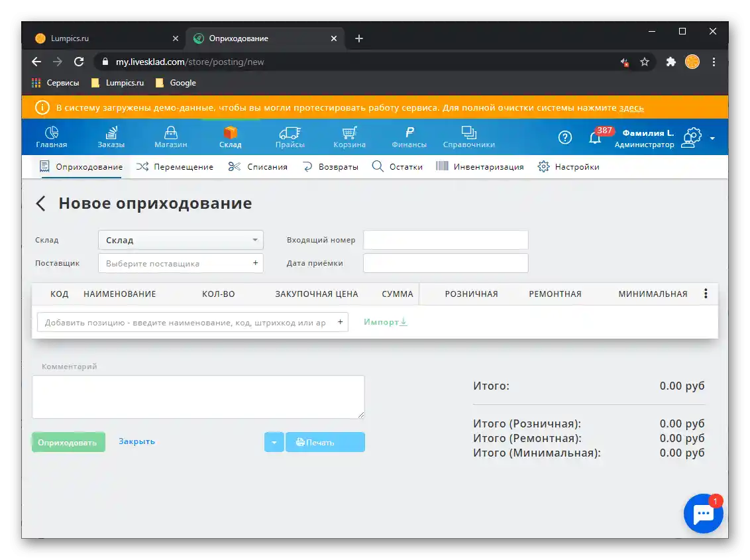Open the admin profile settings gear icon
This screenshot has width=750, height=560.
click(692, 137)
